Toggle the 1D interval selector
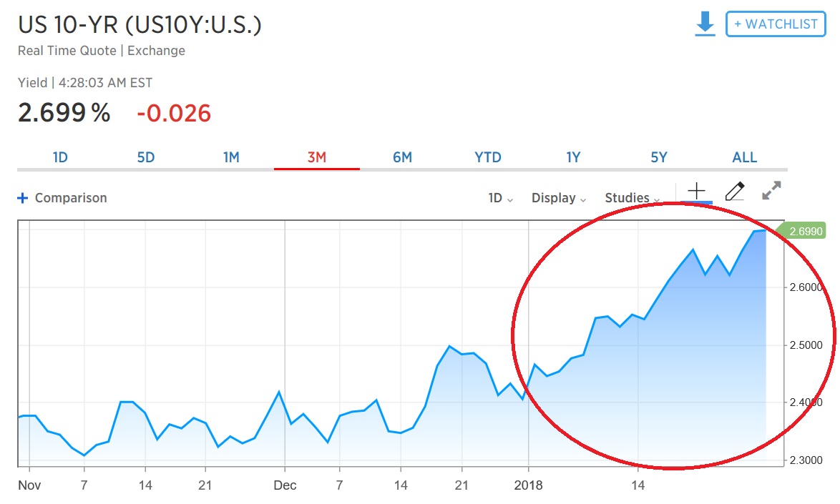This screenshot has height=504, width=840. pyautogui.click(x=496, y=197)
